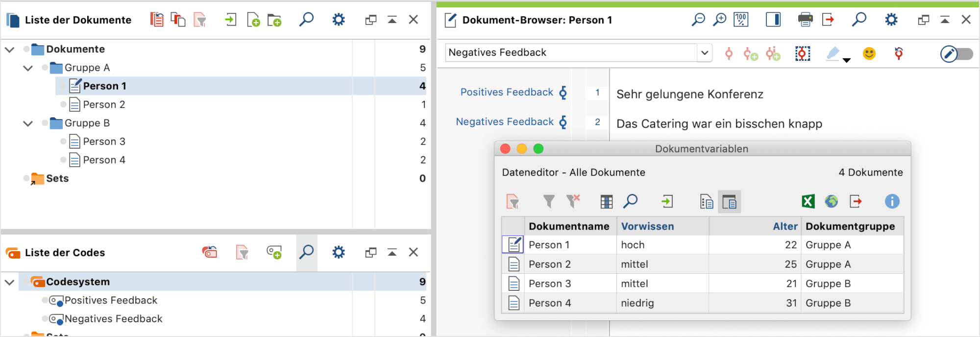Click the filter icon in Dateneditor toolbar

tap(549, 201)
